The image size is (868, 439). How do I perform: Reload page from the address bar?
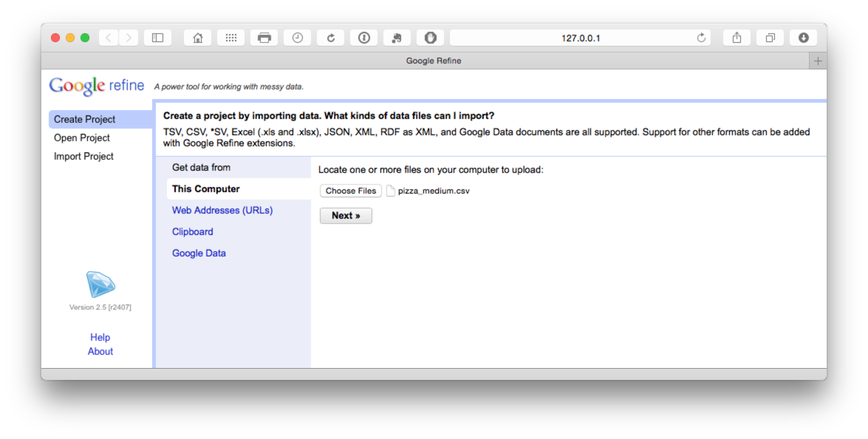click(701, 38)
